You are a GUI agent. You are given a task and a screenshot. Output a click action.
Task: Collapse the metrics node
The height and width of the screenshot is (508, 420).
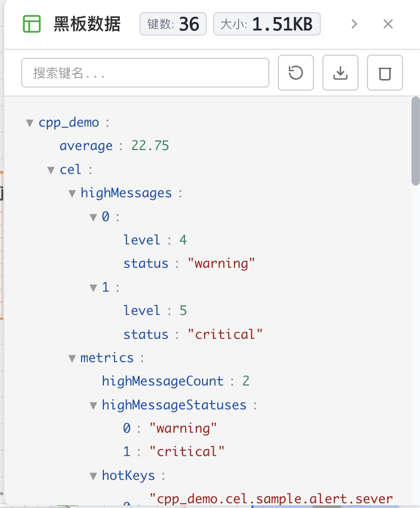click(72, 358)
